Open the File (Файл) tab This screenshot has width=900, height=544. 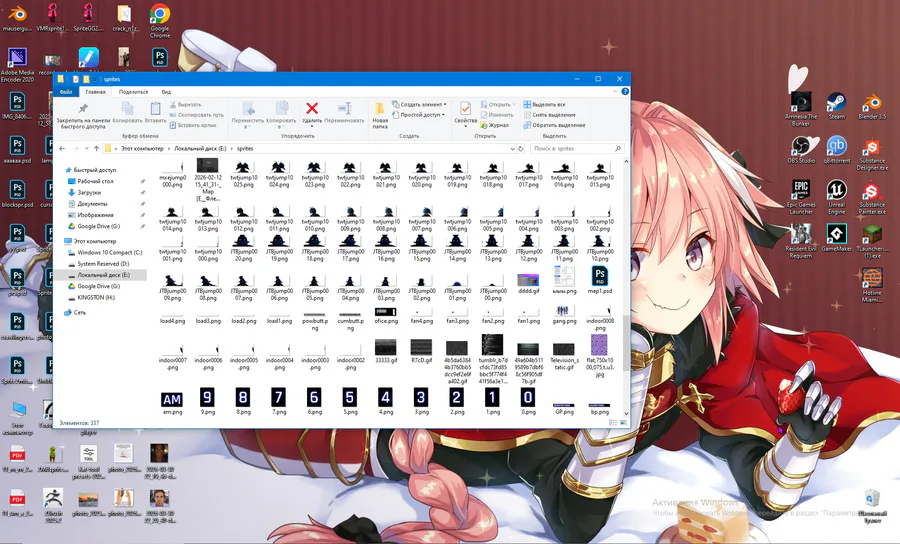(x=66, y=92)
